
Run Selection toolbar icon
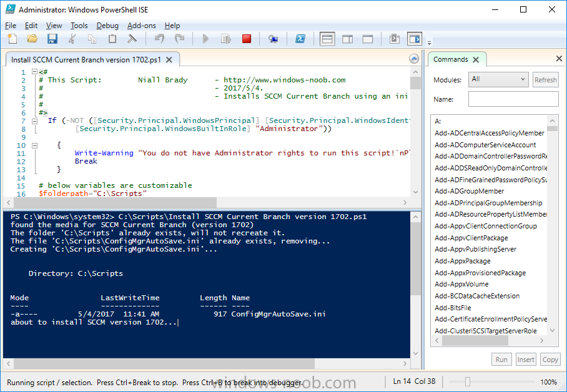pos(226,39)
